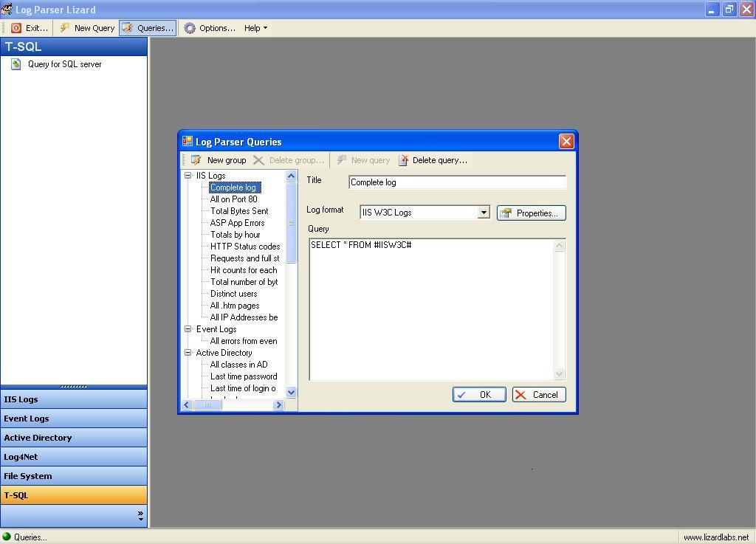Collapse the IIS Logs tree group
The height and width of the screenshot is (544, 756).
[188, 176]
